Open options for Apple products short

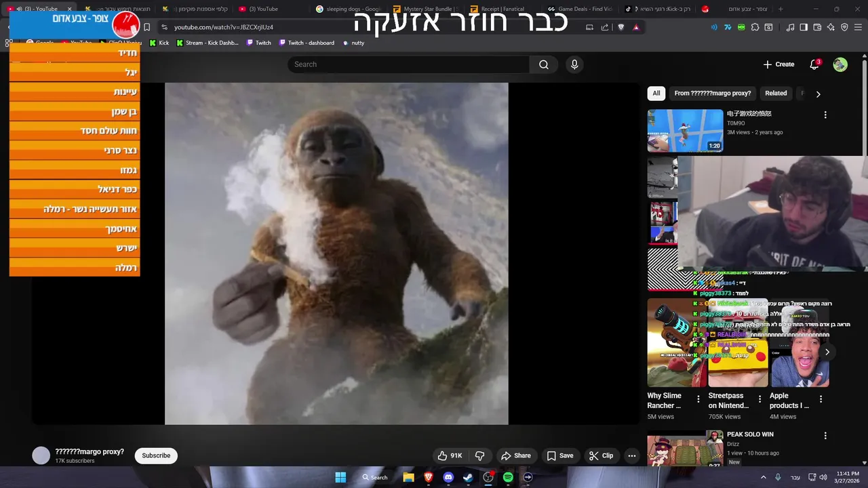click(x=821, y=399)
